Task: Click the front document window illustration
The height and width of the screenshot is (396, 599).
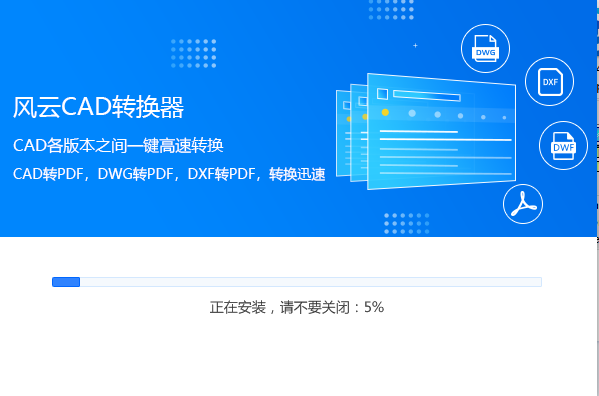Action: coord(441,131)
